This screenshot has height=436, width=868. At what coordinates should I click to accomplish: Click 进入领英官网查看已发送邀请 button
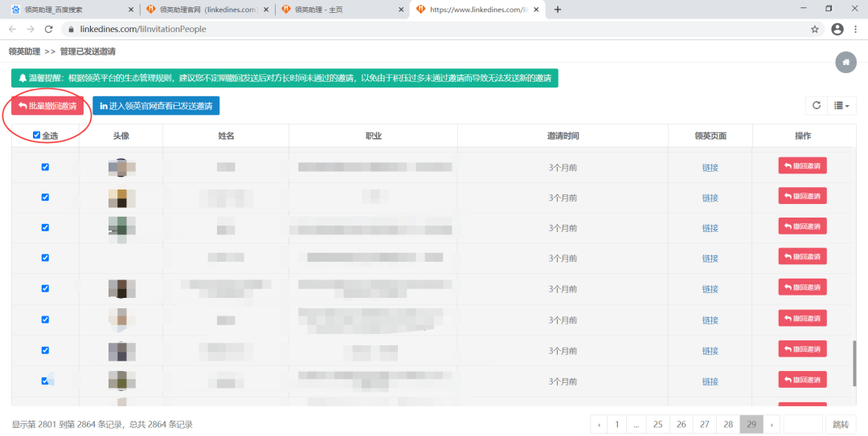click(156, 106)
